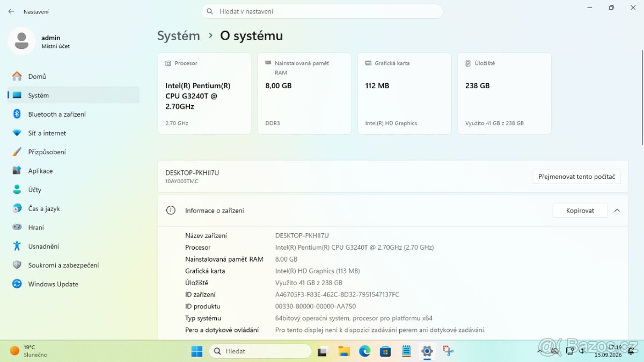The height and width of the screenshot is (362, 644).
Task: Open the Domů section
Action: pos(74,76)
